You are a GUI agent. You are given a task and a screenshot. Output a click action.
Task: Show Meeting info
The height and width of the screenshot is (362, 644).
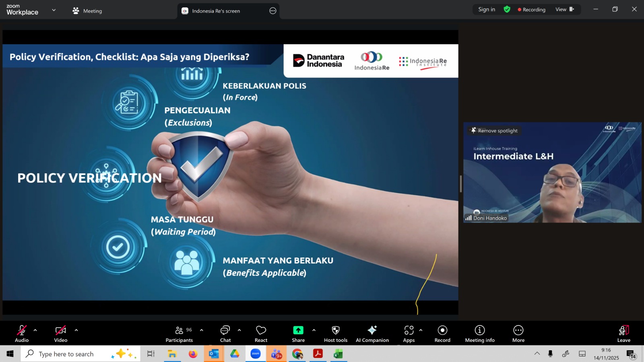coord(479,334)
